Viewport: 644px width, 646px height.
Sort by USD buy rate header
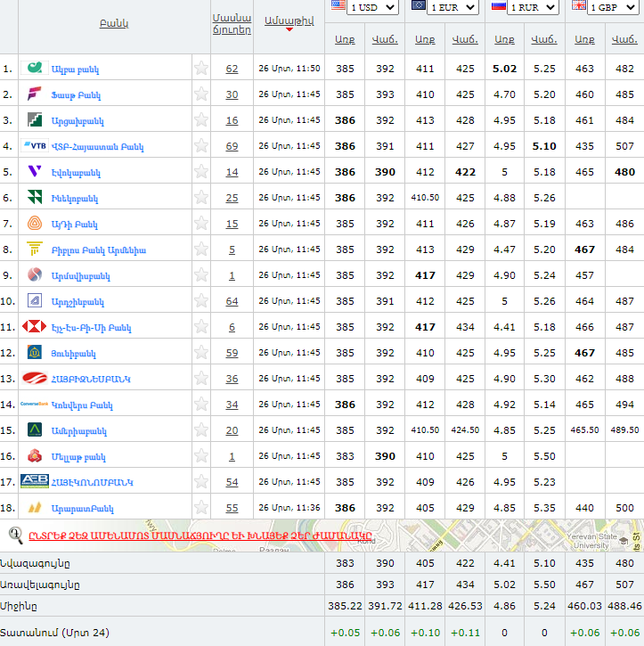click(345, 39)
